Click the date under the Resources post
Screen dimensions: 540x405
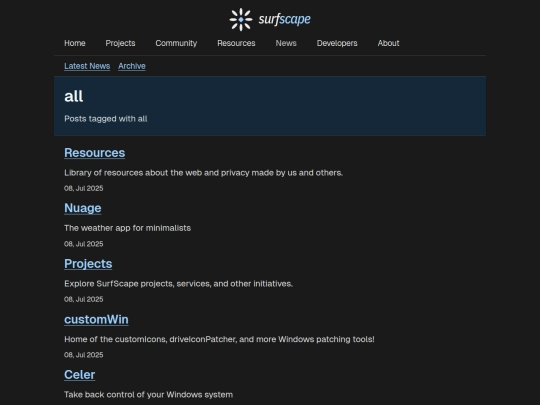(x=84, y=188)
